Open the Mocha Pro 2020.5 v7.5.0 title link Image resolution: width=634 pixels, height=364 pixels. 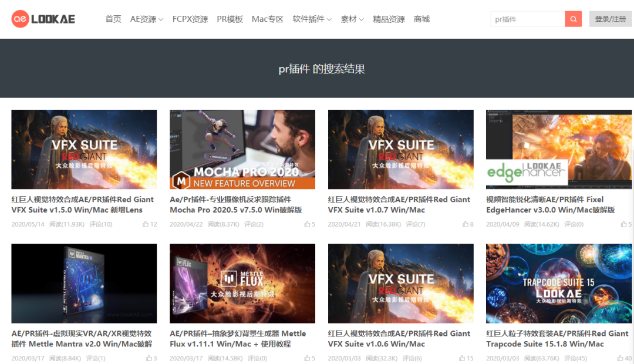[x=236, y=205]
